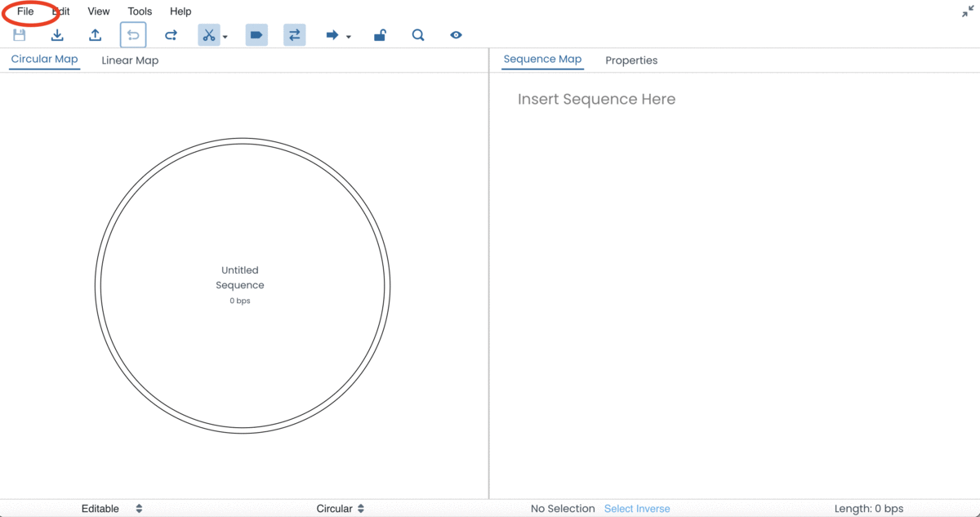
Task: Open the import sequence download icon
Action: tap(56, 34)
